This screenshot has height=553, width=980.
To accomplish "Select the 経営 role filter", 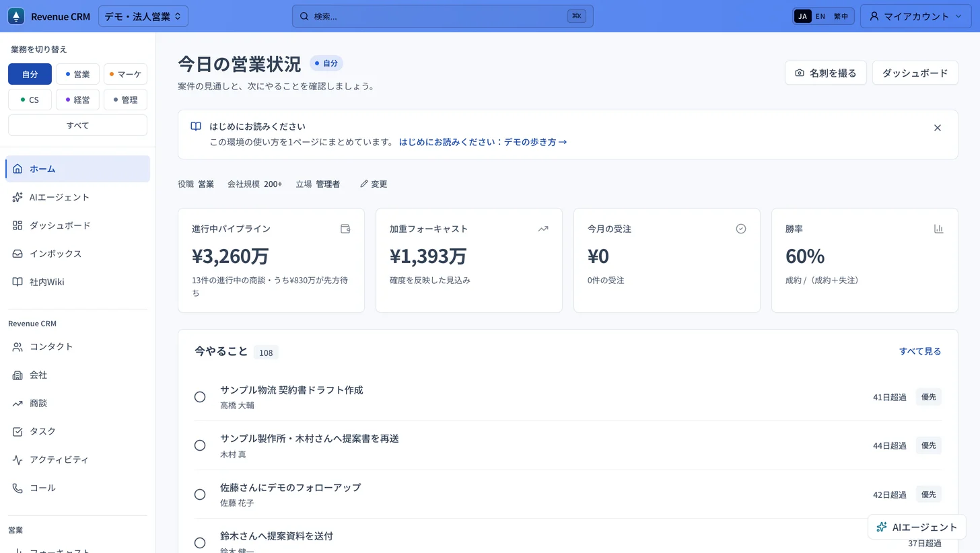I will pyautogui.click(x=77, y=100).
